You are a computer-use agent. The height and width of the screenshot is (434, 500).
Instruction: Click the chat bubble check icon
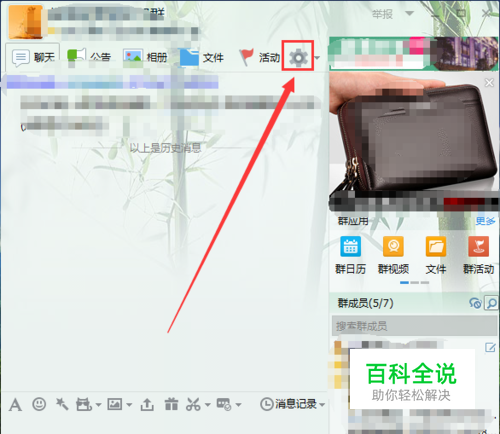tap(224, 404)
